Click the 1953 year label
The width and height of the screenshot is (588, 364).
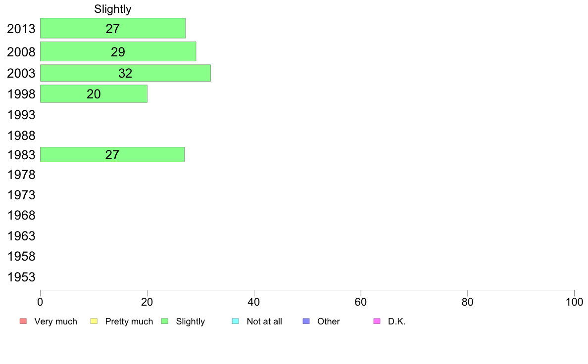coord(21,277)
